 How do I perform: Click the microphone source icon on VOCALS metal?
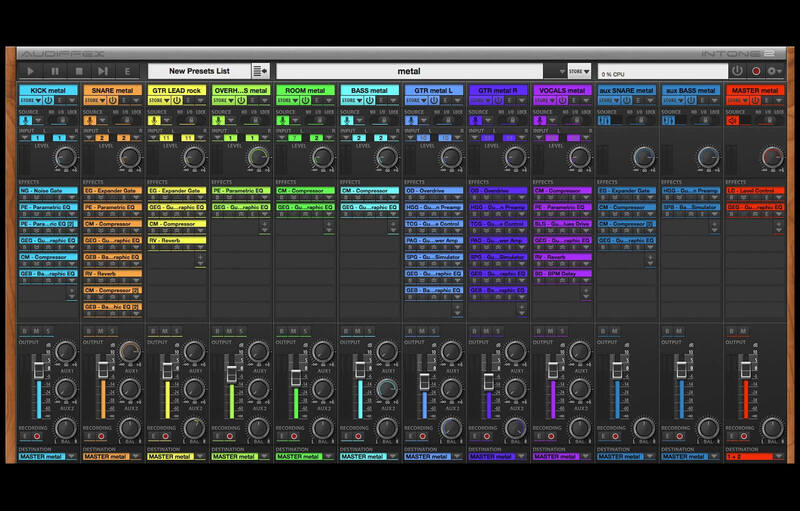click(x=540, y=120)
